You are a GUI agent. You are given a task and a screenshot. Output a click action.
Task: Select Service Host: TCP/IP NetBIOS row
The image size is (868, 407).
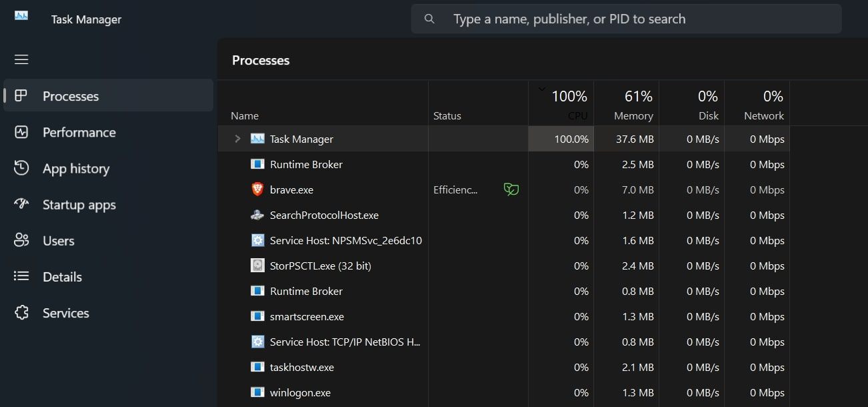[504, 342]
